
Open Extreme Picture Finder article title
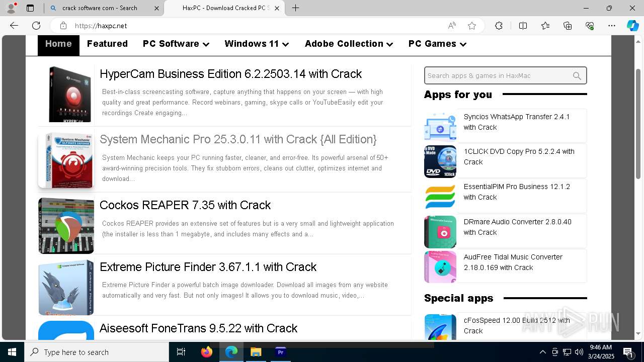point(208,267)
